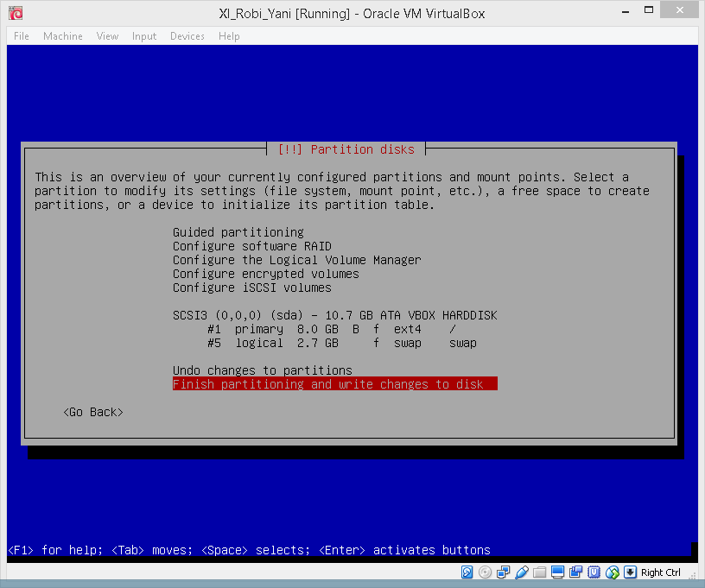The image size is (705, 588).
Task: Select Guided partitioning option
Action: (x=238, y=232)
